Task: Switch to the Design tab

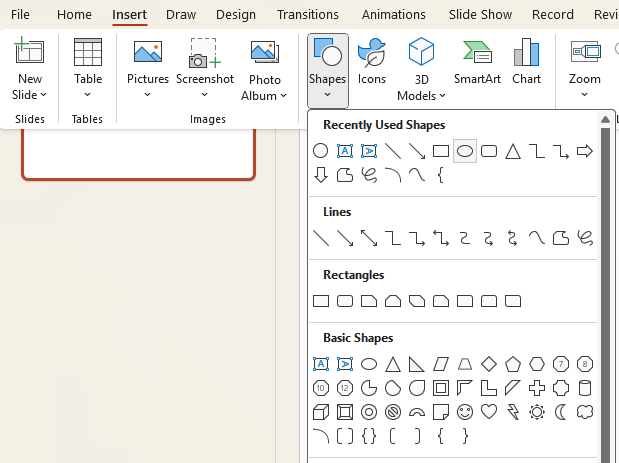Action: [236, 15]
